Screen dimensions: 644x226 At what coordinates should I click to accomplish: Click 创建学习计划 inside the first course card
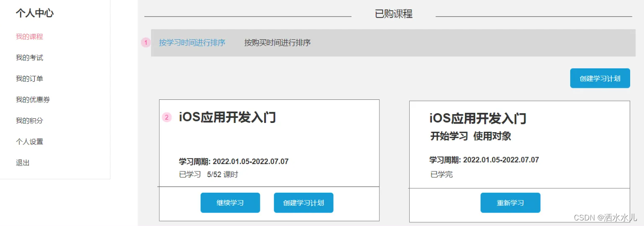(x=304, y=203)
